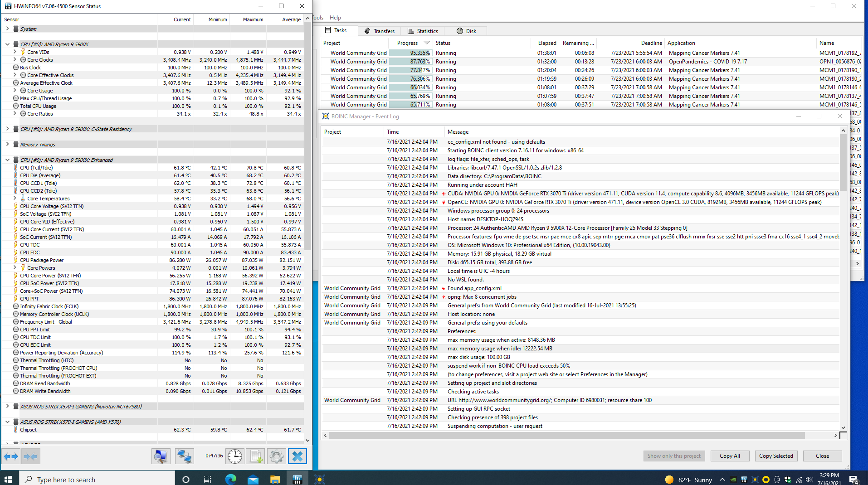Image resolution: width=868 pixels, height=485 pixels.
Task: Click Event Log horizontal scrollbar right arrow
Action: 835,435
